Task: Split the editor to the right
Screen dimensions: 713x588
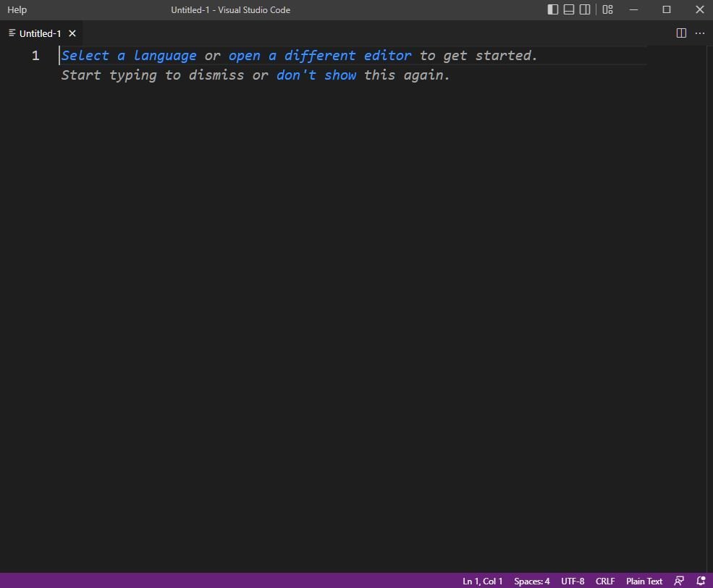Action: coord(680,33)
